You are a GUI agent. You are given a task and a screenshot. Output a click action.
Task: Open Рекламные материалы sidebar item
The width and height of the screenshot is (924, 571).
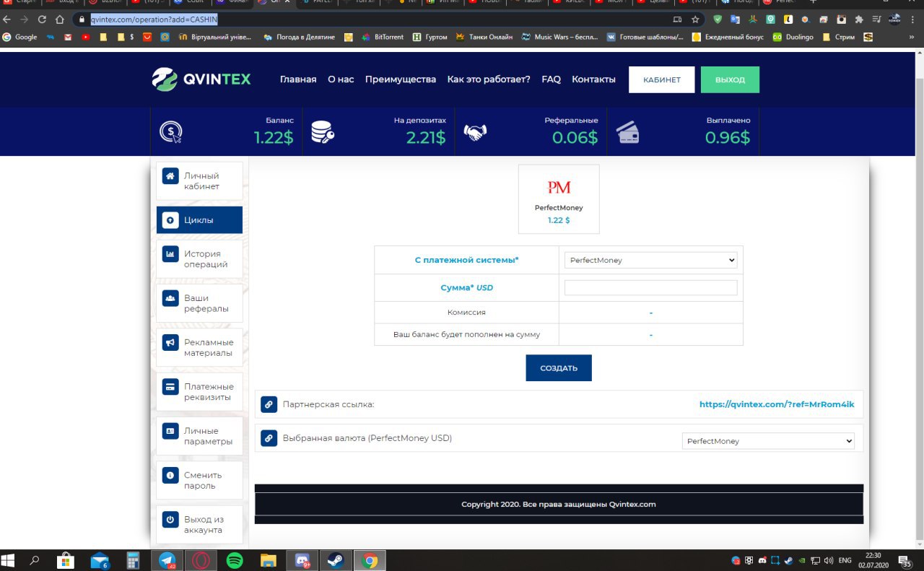200,348
